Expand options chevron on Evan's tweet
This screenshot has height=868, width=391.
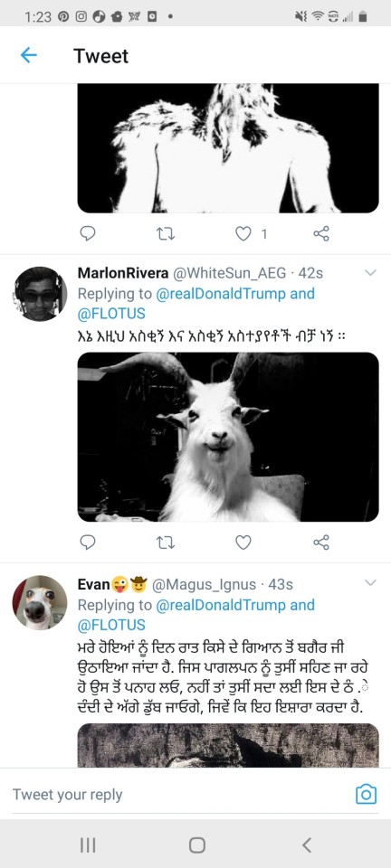[x=370, y=582]
